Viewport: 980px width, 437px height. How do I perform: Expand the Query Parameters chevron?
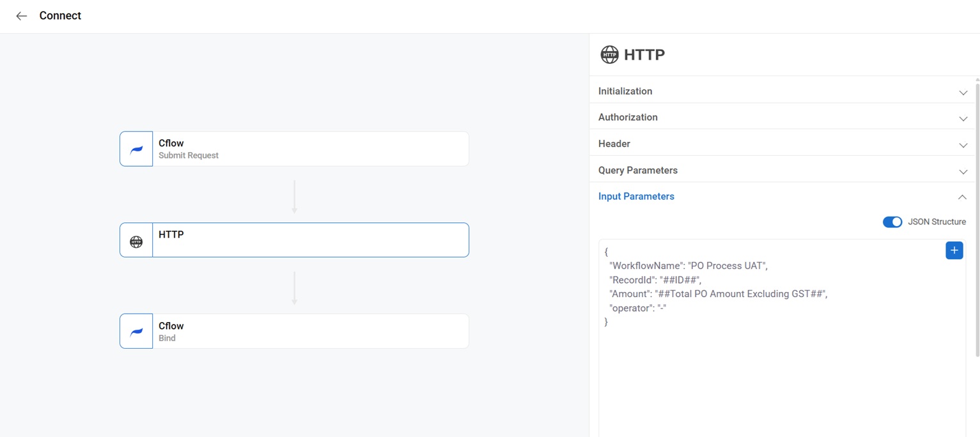(x=963, y=171)
